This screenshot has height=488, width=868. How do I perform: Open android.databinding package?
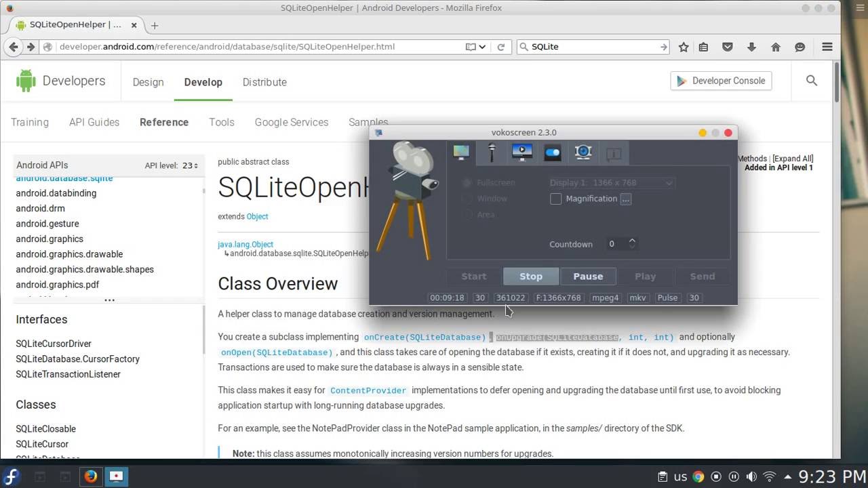56,193
